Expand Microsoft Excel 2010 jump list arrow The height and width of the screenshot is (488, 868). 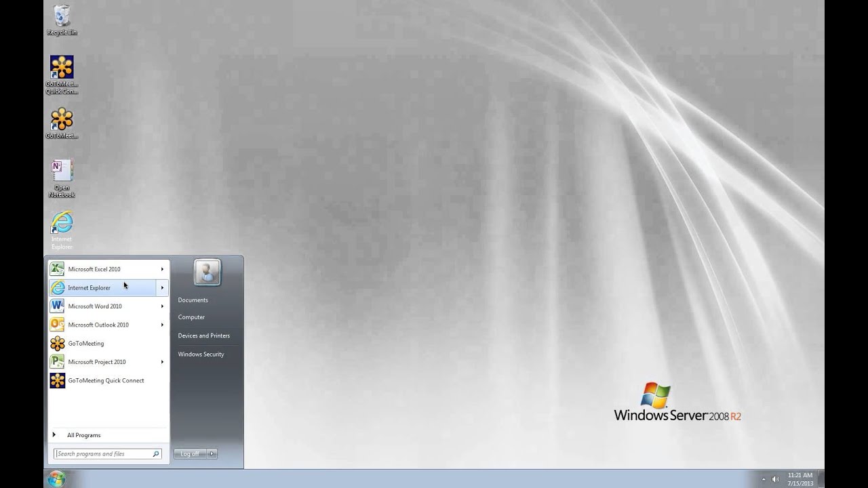[162, 269]
